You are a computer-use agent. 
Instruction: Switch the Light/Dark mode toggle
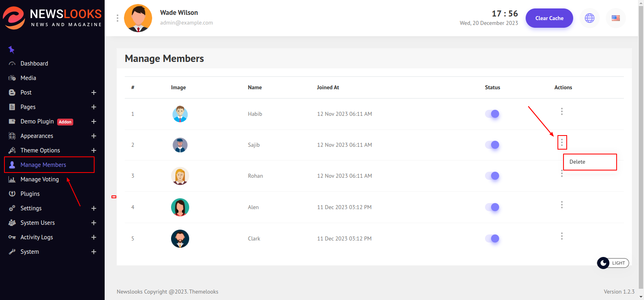(613, 263)
